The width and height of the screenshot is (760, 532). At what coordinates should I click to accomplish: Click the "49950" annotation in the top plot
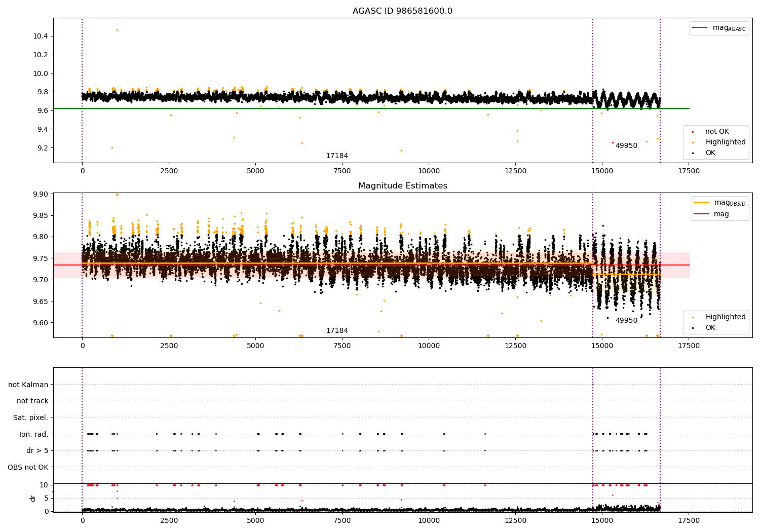[x=626, y=146]
